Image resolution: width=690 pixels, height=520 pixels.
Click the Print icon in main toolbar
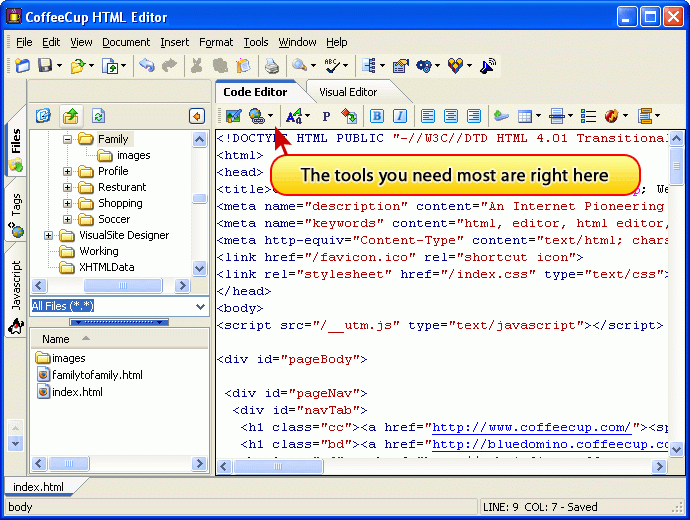click(x=271, y=66)
